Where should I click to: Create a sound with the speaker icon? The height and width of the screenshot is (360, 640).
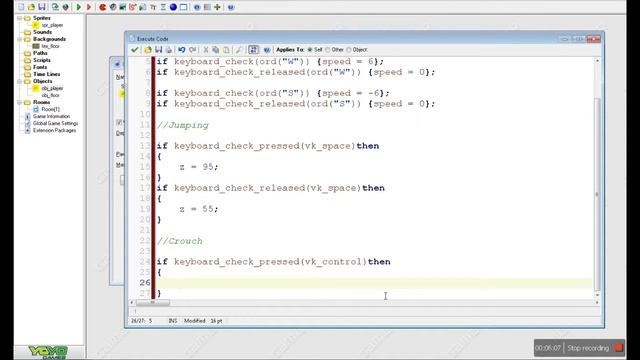click(113, 7)
